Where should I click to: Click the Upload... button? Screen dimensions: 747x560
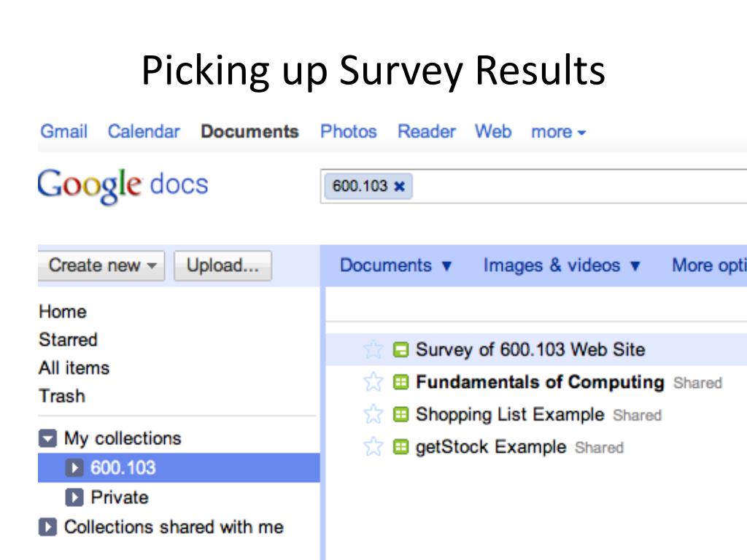point(223,265)
